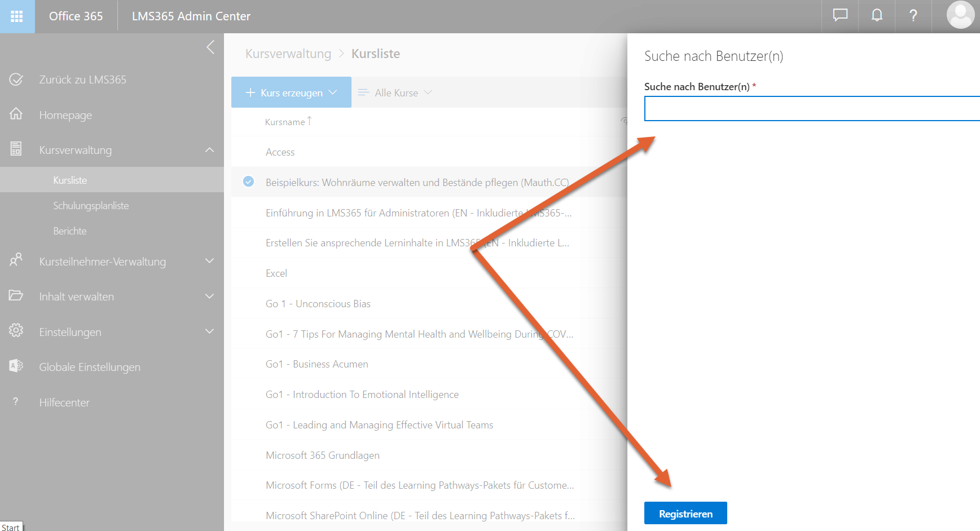Click the Registrieren button

[685, 513]
